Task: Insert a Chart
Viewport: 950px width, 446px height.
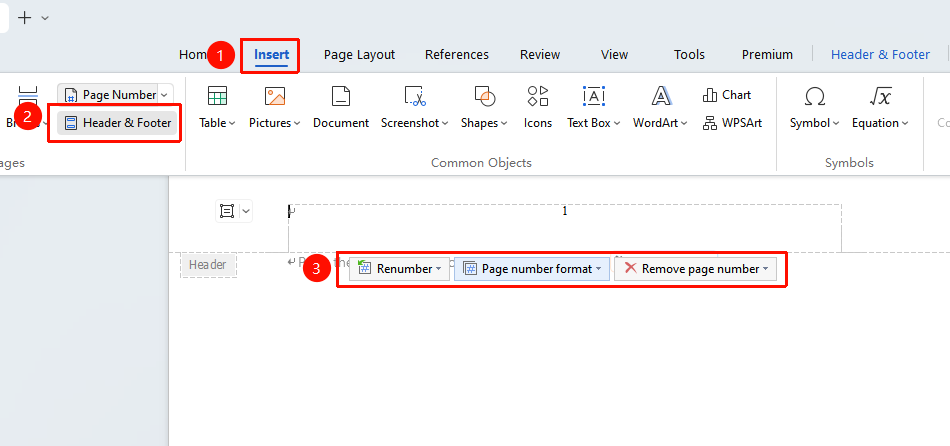Action: tap(726, 95)
